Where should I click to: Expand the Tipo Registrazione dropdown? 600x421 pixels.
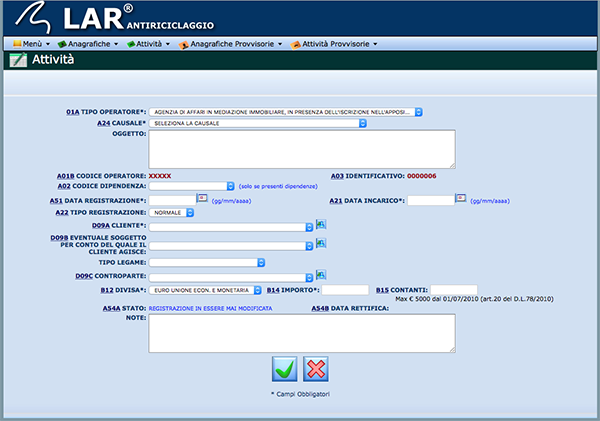pos(172,212)
